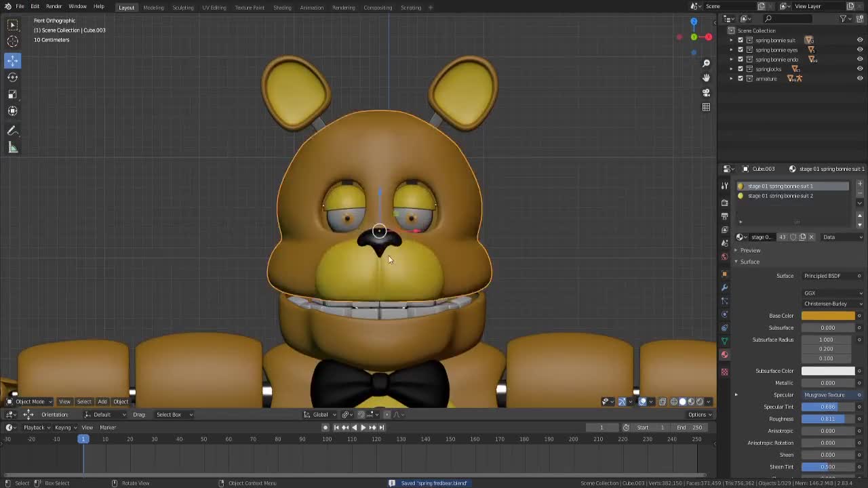Open the Global transform orientation dropdown
The width and height of the screenshot is (868, 488).
click(320, 414)
